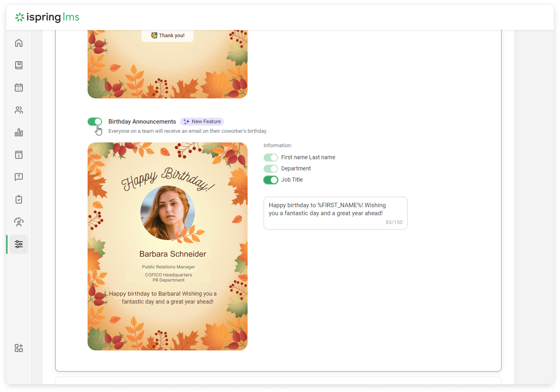This screenshot has height=392, width=560.
Task: Toggle the First name Last name switch
Action: point(270,158)
